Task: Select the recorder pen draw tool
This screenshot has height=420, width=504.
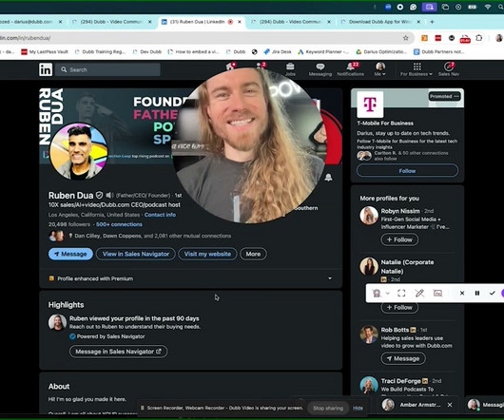Action: coord(419,294)
